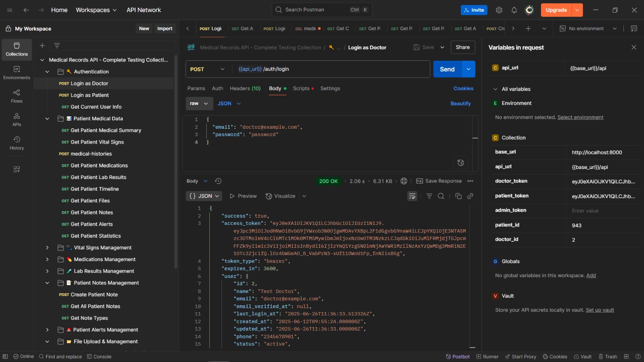The image size is (644, 362).
Task: Expand the Lab Results Management folder
Action: pos(47,271)
